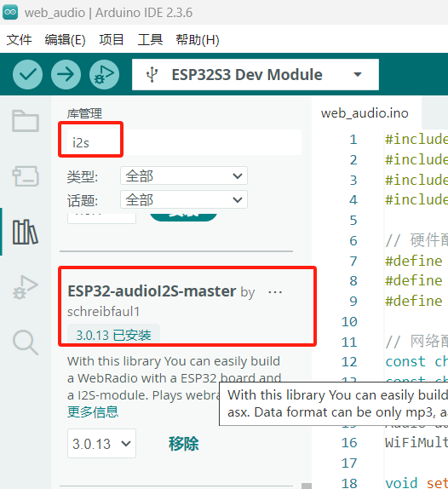
Task: Open the 文件 menu
Action: point(19,40)
